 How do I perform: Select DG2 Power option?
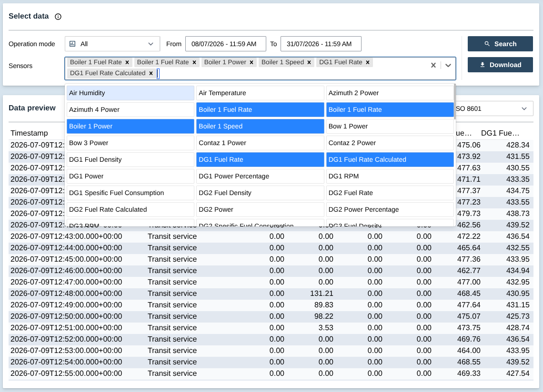click(x=260, y=209)
